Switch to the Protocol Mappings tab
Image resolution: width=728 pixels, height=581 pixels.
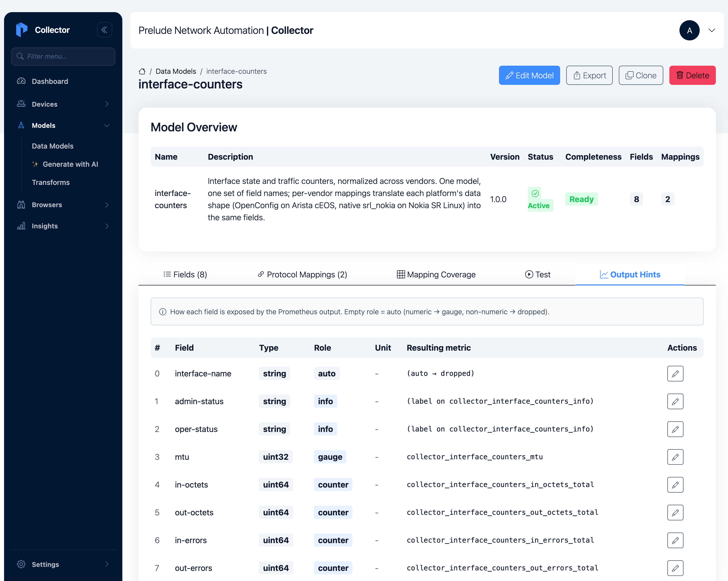click(x=302, y=274)
